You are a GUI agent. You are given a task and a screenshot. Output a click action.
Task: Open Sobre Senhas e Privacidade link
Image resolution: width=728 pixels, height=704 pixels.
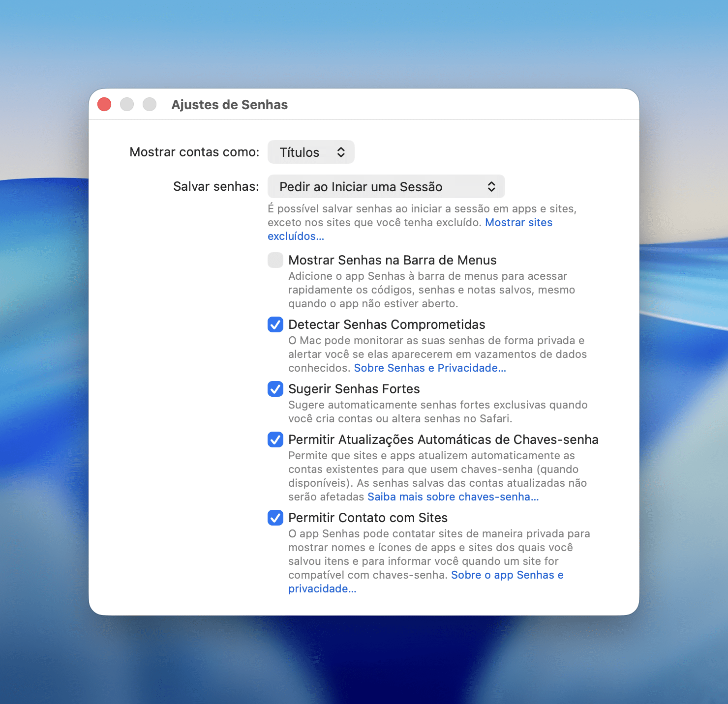429,368
